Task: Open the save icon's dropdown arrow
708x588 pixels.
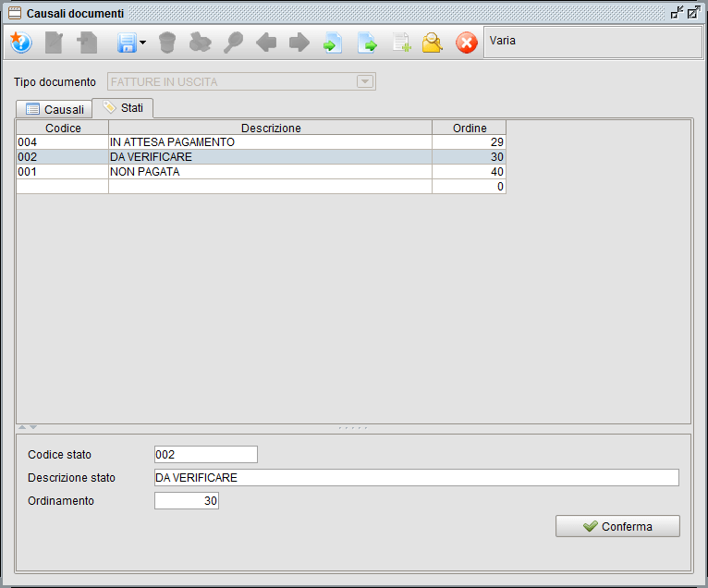Action: 142,43
